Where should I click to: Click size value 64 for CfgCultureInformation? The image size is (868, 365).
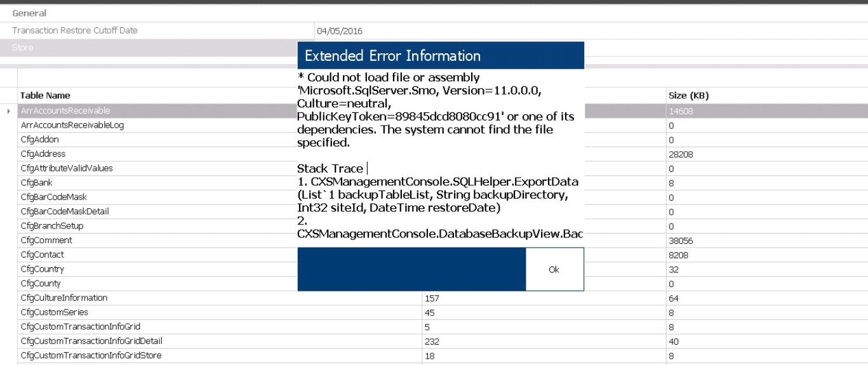674,298
